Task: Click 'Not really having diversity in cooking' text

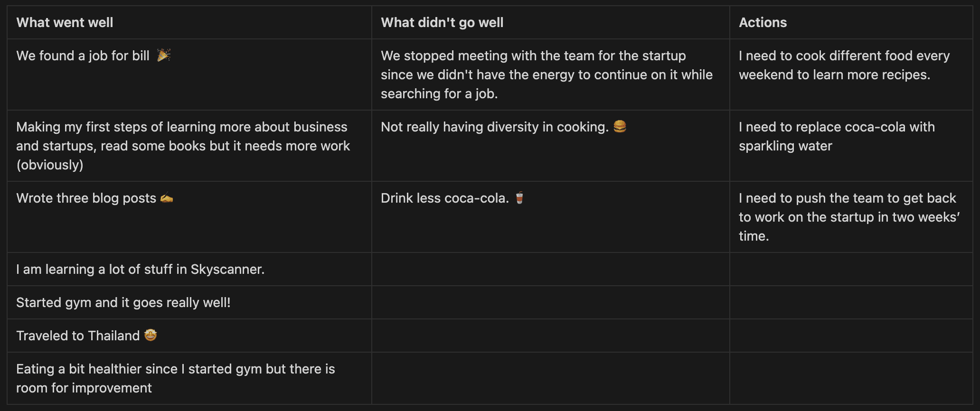Action: click(495, 127)
